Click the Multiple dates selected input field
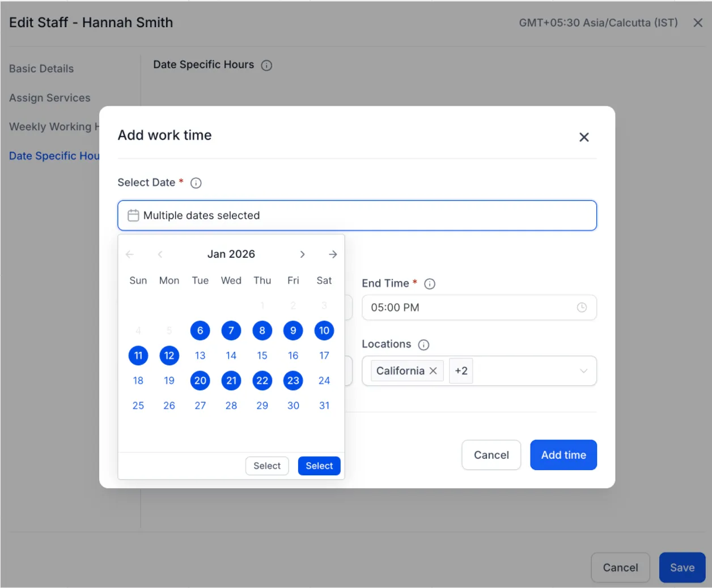The height and width of the screenshot is (588, 712). (357, 215)
